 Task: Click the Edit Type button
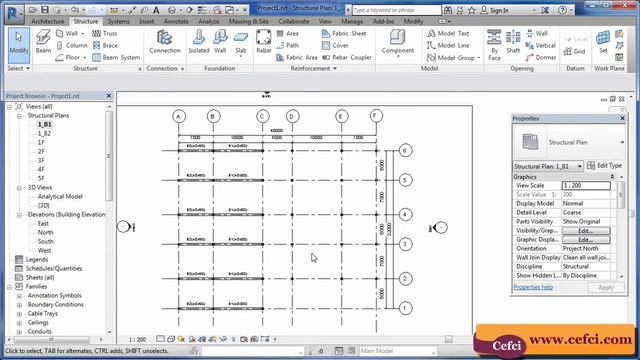(604, 166)
